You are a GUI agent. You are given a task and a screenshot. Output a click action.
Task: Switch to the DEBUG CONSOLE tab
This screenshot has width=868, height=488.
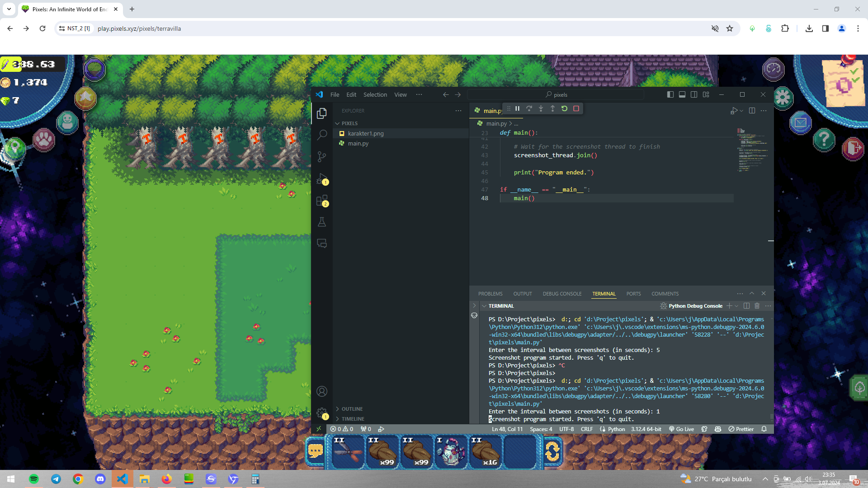tap(562, 294)
